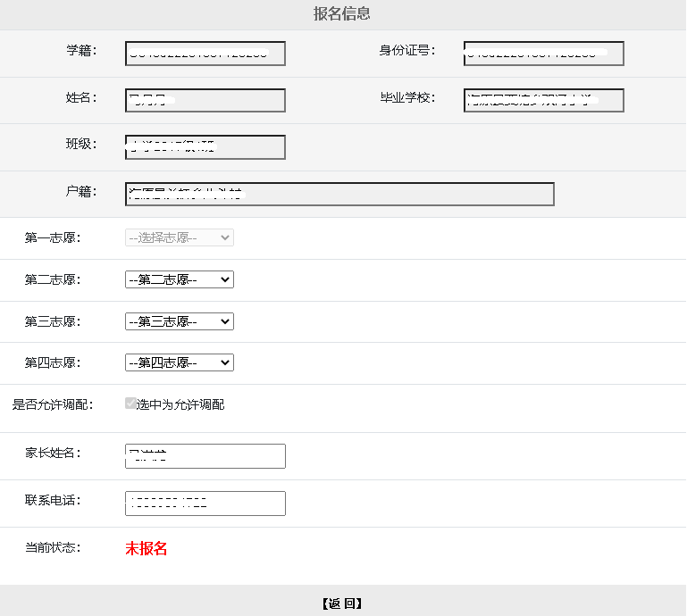687x616 pixels.
Task: Click the 身份证号 input field
Action: coord(543,54)
